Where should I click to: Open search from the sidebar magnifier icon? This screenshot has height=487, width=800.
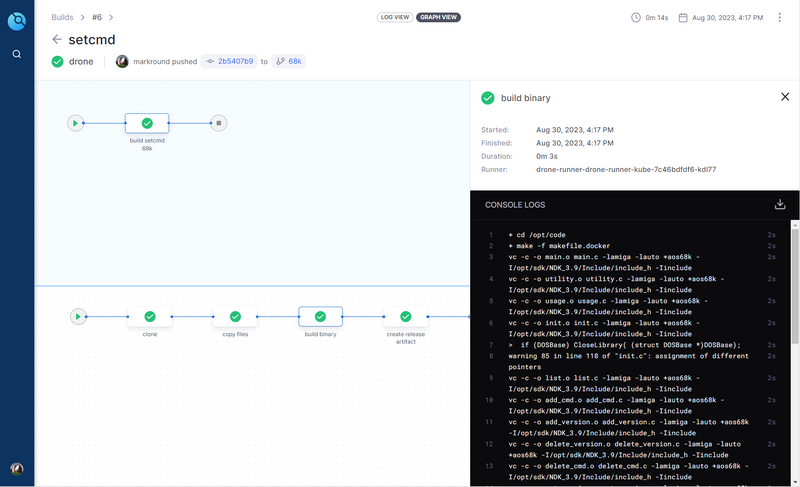tap(17, 54)
